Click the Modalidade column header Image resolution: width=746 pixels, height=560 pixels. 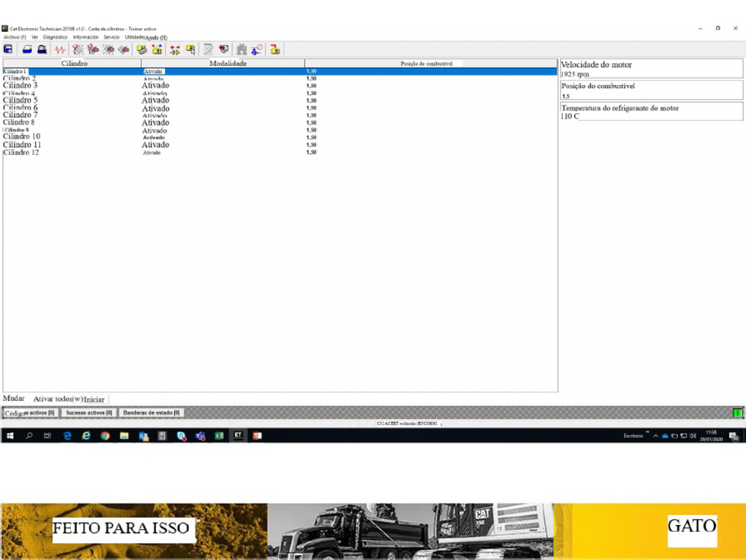tap(223, 63)
